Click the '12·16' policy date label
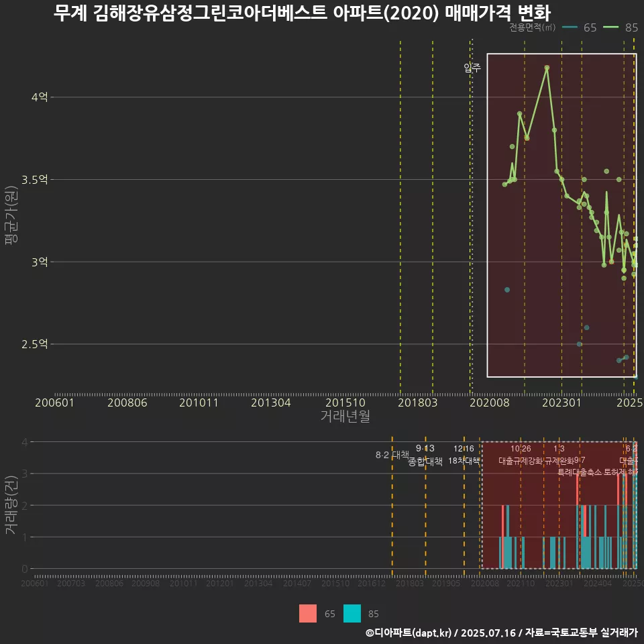The image size is (644, 644). pyautogui.click(x=464, y=449)
